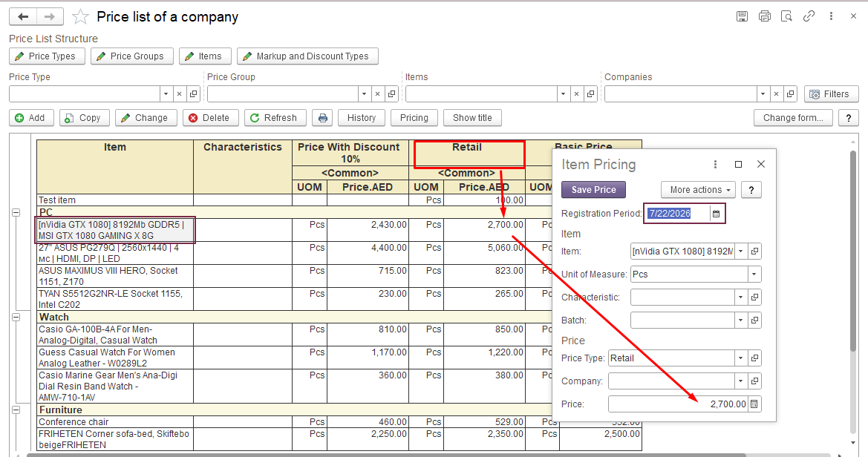Expand the Companies filter dropdown
Image resolution: width=868 pixels, height=457 pixels.
coord(763,94)
